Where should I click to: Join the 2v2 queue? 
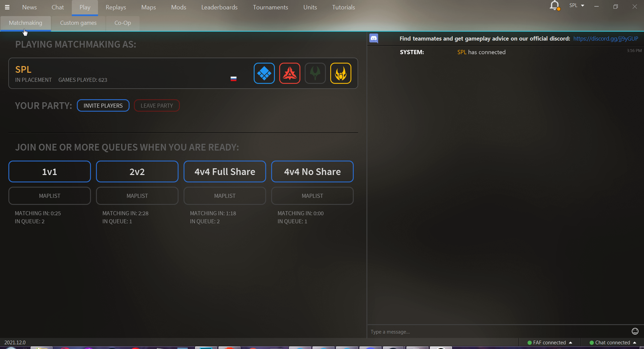pyautogui.click(x=137, y=172)
